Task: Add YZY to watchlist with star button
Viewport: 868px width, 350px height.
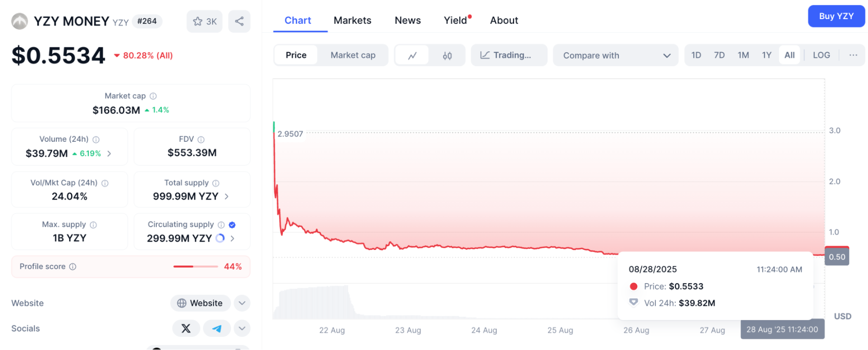Action: click(204, 21)
